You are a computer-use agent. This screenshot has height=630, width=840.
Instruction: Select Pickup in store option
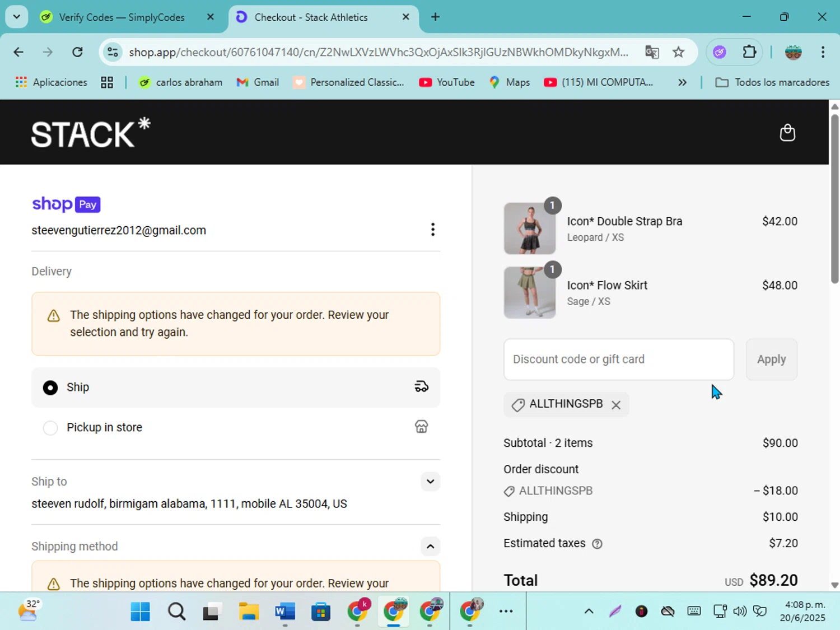tap(235, 427)
